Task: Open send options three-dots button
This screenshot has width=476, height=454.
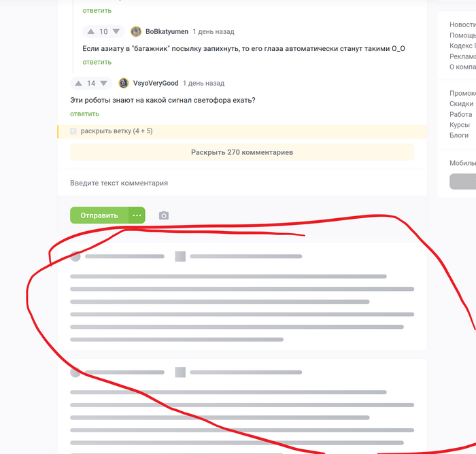Action: 137,215
